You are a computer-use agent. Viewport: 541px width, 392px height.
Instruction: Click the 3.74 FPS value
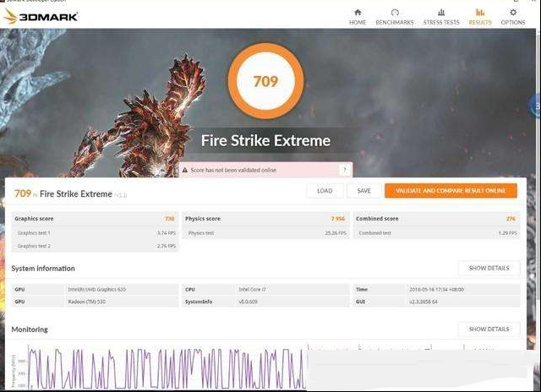(167, 233)
